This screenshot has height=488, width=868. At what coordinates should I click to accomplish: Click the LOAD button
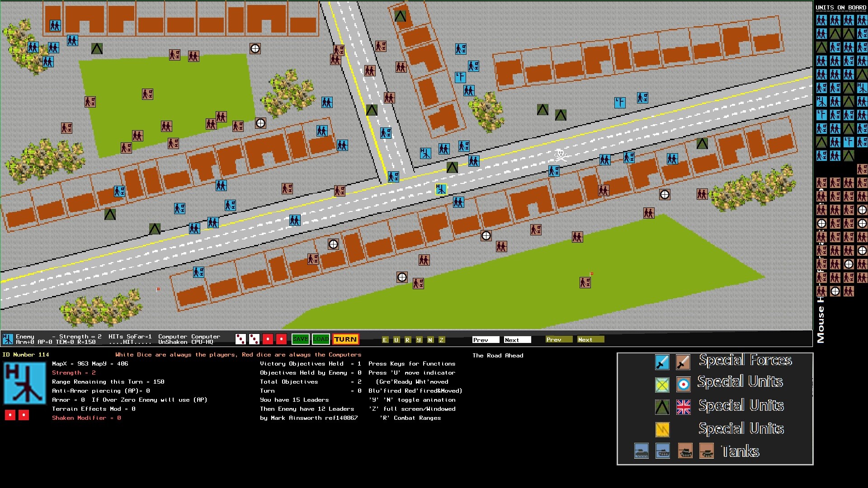[x=321, y=339]
